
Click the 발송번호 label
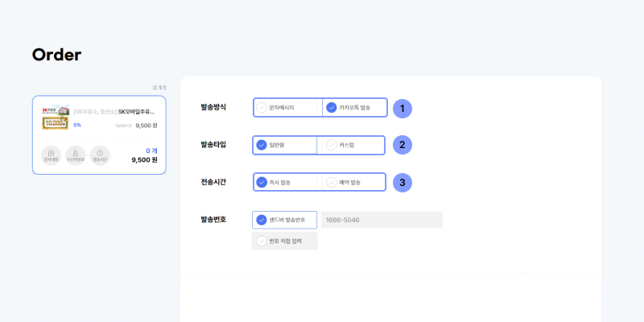pos(213,219)
